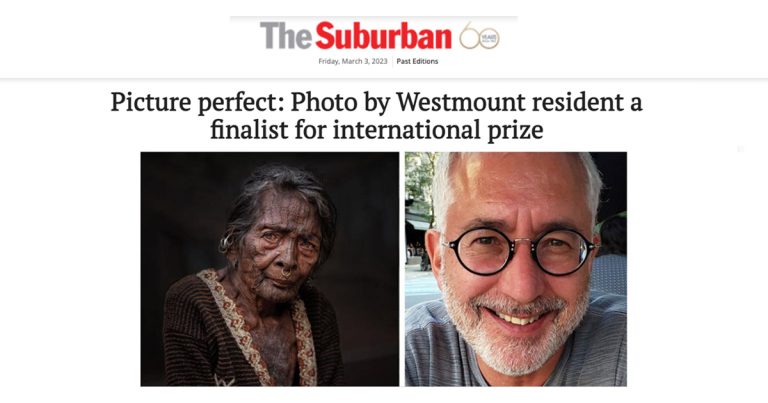Viewport: 768px width, 403px height.
Task: Select the word Westmount in the headline
Action: coord(460,102)
